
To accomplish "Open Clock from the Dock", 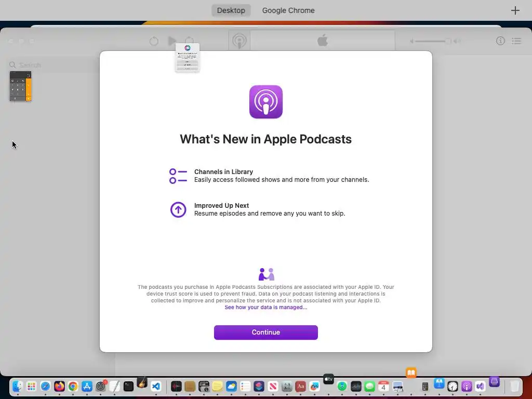I will pyautogui.click(x=453, y=387).
